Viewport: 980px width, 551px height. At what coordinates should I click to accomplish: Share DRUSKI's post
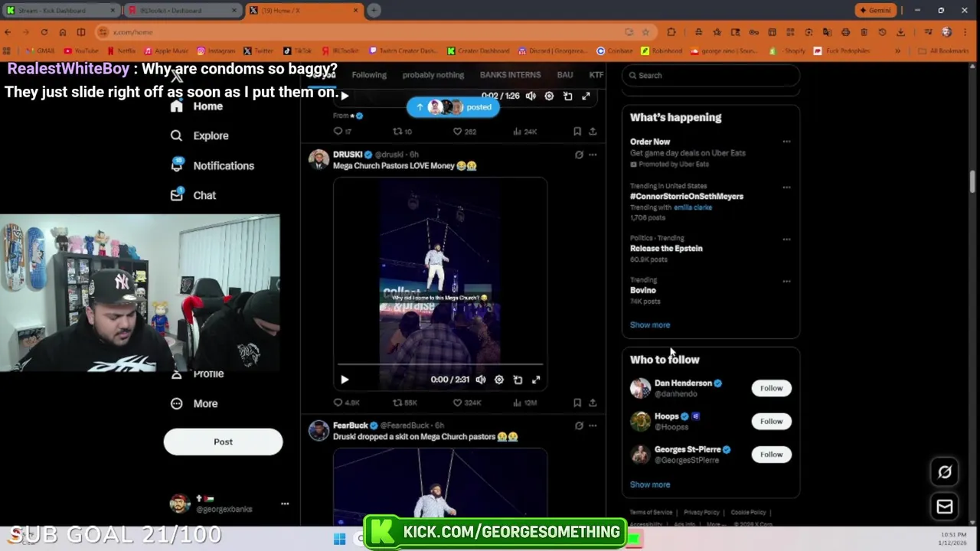pyautogui.click(x=593, y=403)
